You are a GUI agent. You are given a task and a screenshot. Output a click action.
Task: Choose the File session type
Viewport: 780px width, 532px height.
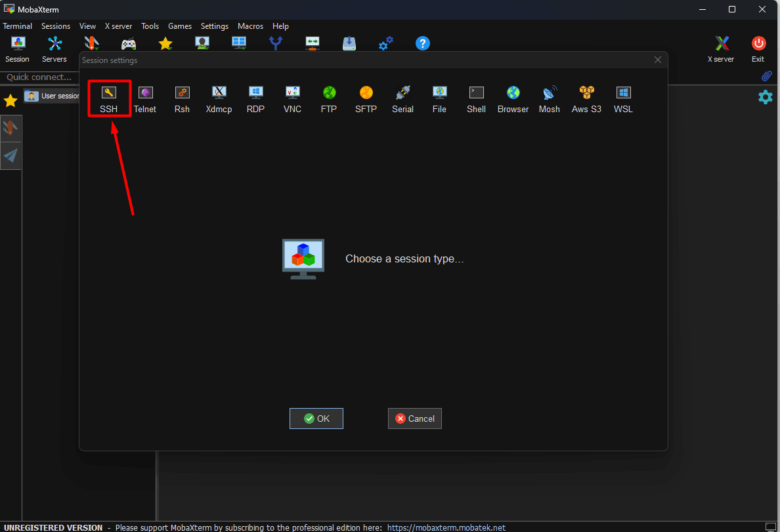[439, 99]
